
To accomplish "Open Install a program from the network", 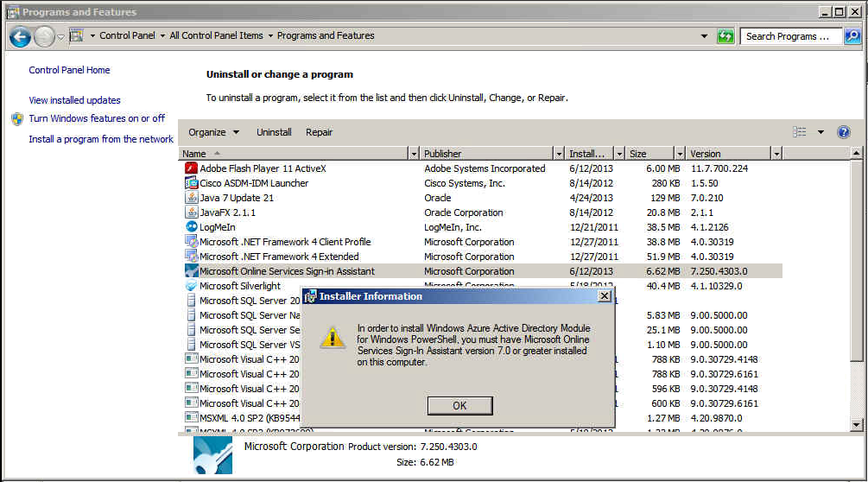I will coord(101,139).
